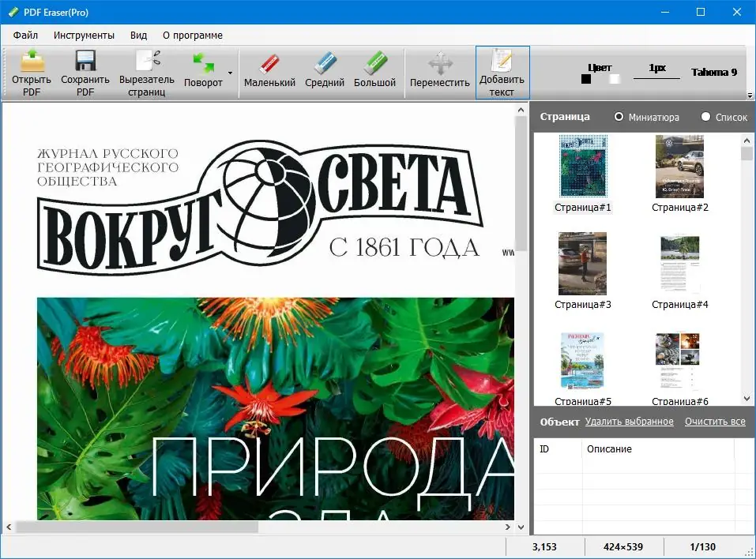The width and height of the screenshot is (756, 559).
Task: Click the horizontal scroll-left arrow
Action: tap(9, 527)
